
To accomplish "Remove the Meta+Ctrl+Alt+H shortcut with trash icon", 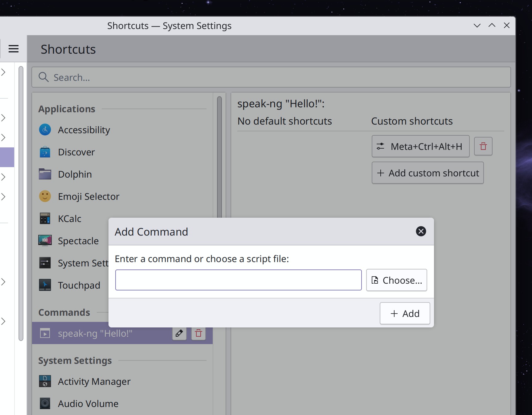I will click(483, 146).
